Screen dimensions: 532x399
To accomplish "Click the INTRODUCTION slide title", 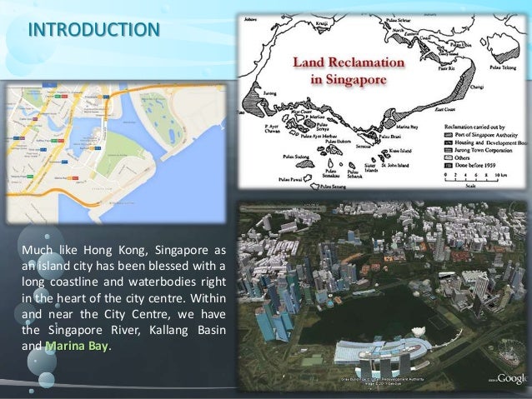I will pyautogui.click(x=94, y=29).
